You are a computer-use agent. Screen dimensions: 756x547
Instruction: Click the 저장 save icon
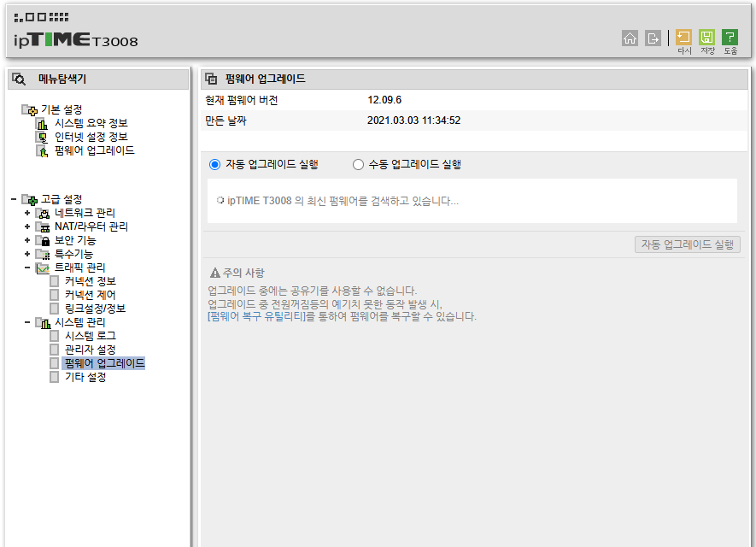point(706,37)
